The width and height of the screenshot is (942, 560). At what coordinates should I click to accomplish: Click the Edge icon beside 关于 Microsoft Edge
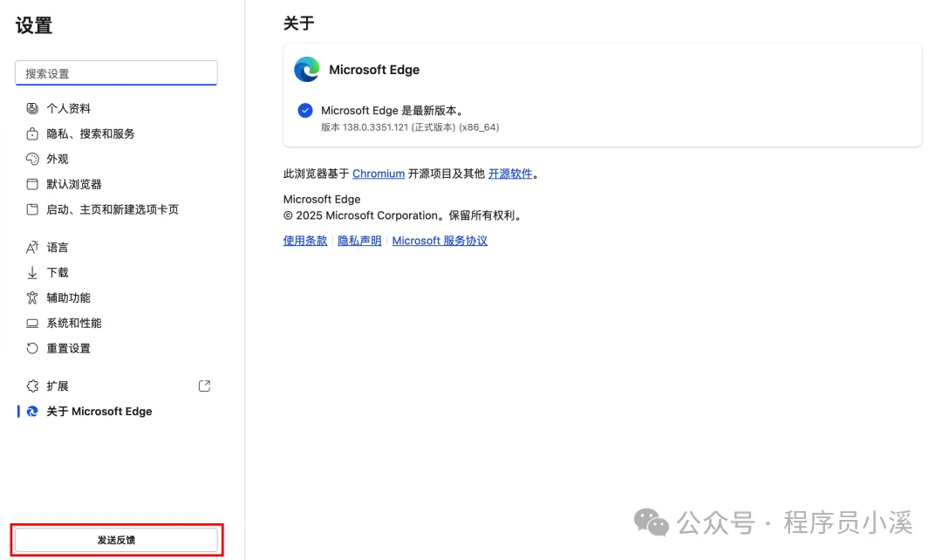click(x=32, y=411)
